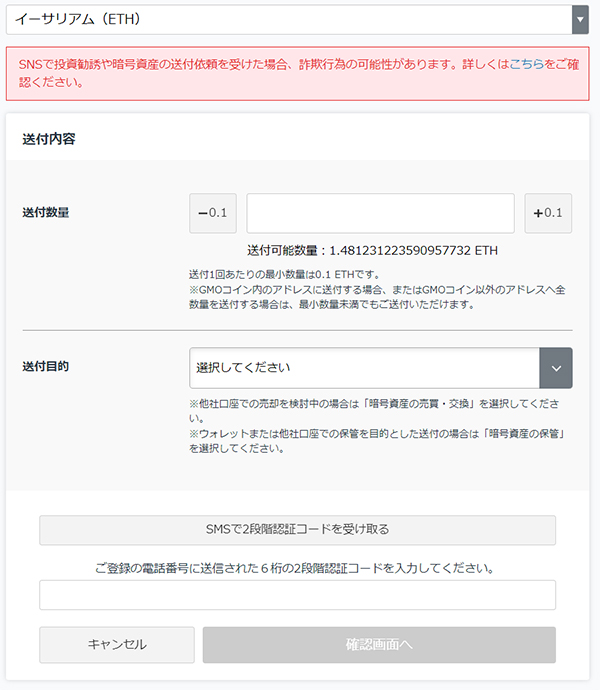Click the 送付内容 section heading
This screenshot has height=690, width=600.
point(49,139)
